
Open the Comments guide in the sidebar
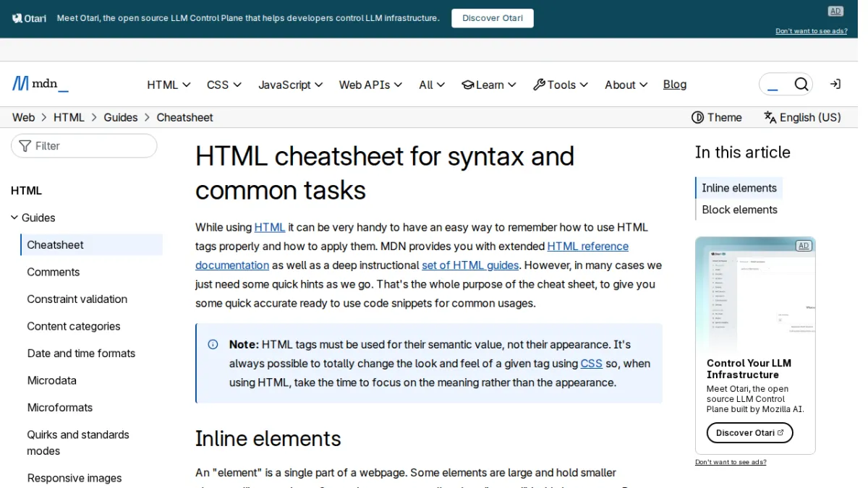[x=54, y=272]
